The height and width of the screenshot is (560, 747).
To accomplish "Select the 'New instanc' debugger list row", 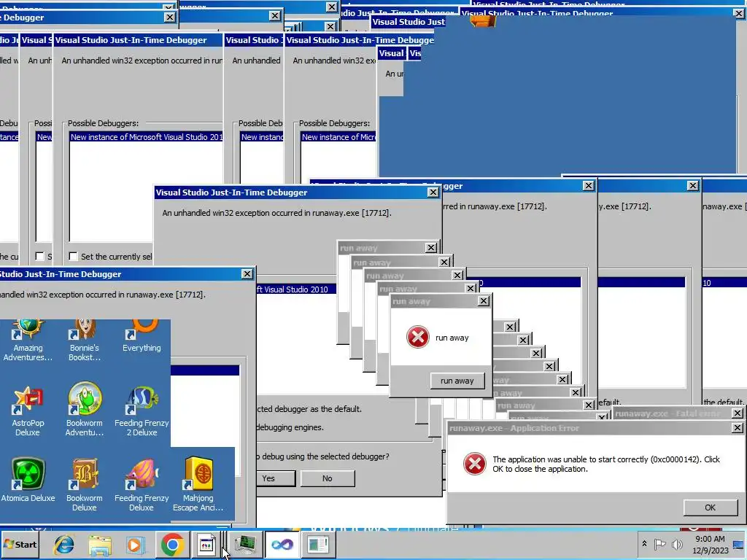I will tap(262, 136).
